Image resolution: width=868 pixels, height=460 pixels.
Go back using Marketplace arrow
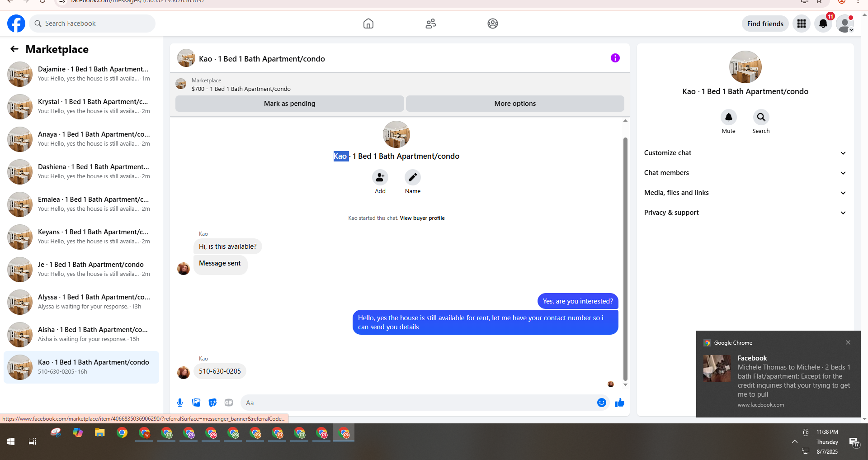(x=14, y=49)
